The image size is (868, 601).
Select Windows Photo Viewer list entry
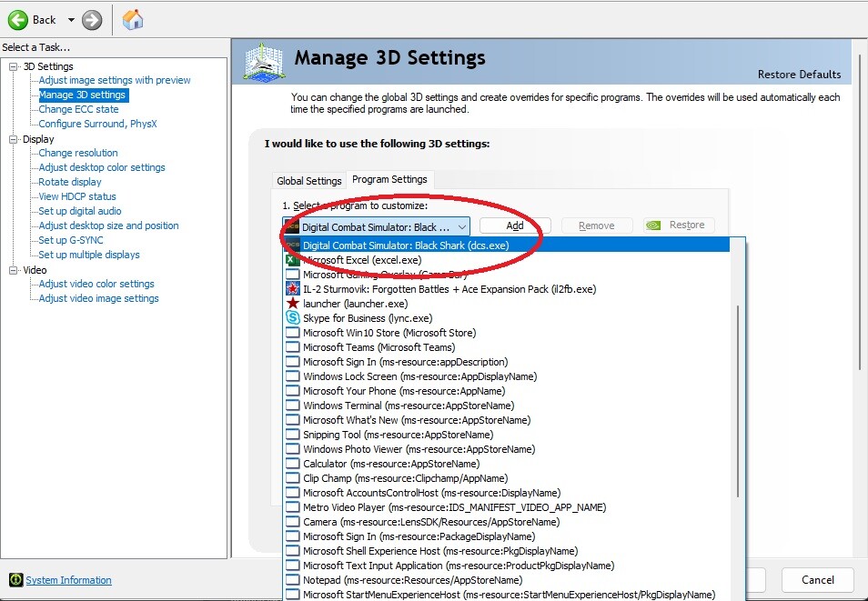507,449
